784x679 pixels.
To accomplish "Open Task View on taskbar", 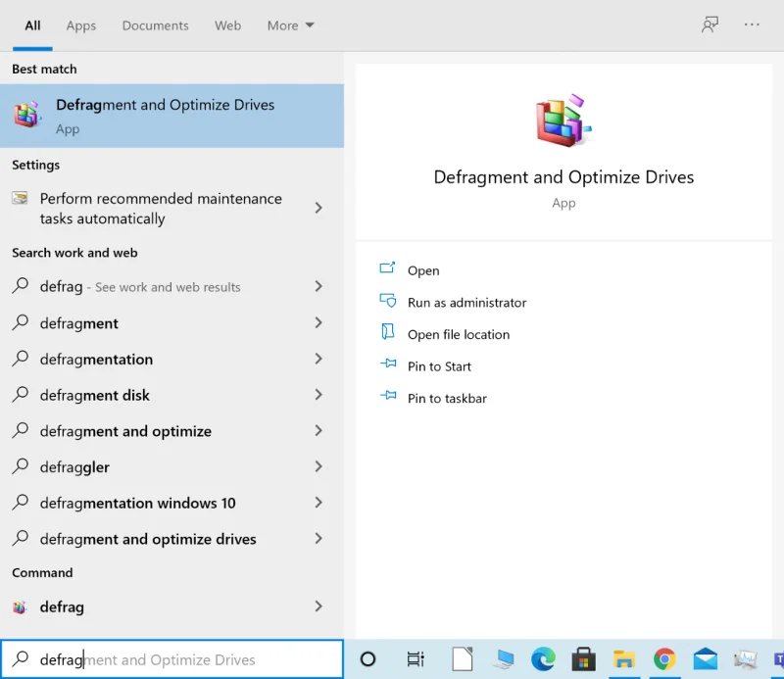I will [x=416, y=659].
